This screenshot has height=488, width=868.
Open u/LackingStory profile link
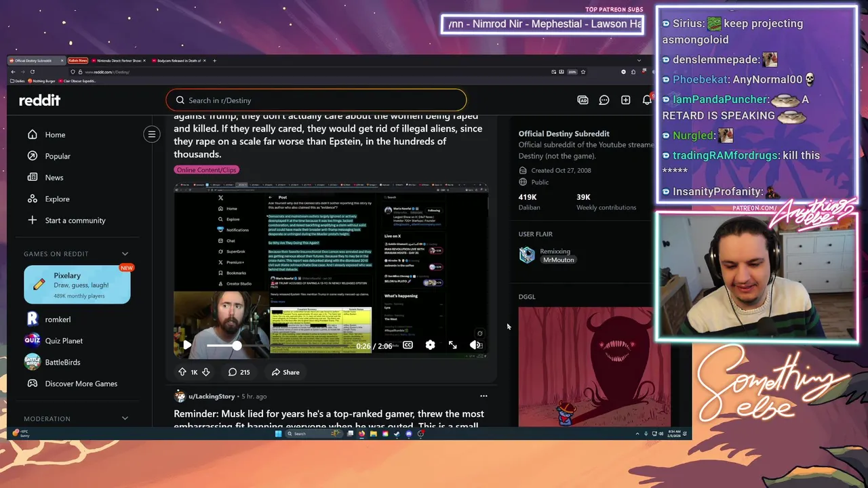click(212, 396)
